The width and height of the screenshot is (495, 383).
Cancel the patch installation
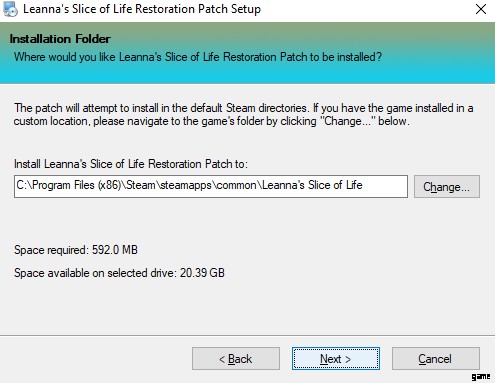(x=436, y=359)
